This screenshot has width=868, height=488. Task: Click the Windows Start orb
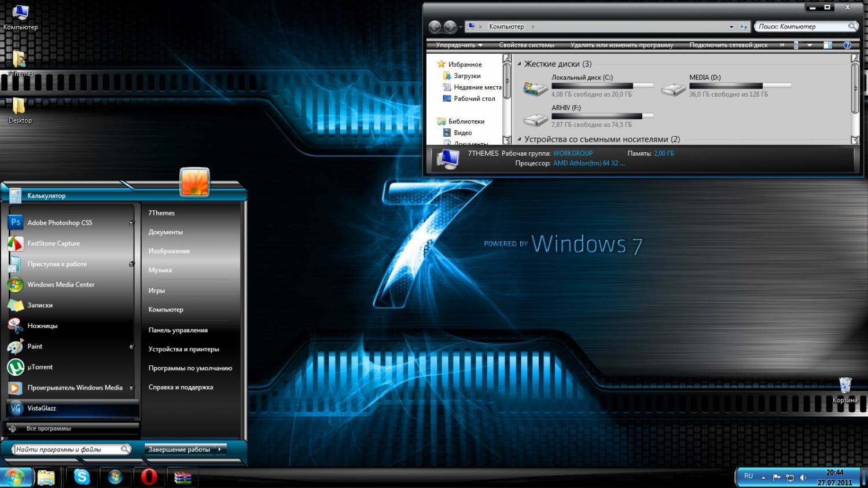[x=14, y=477]
